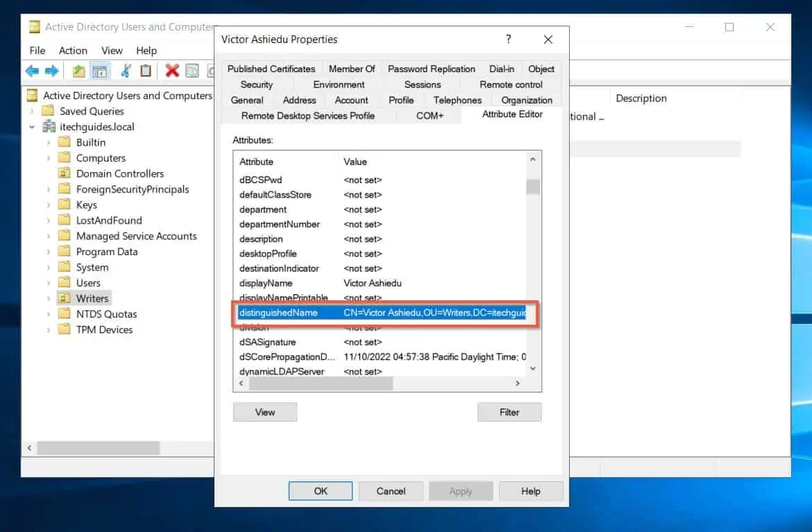Viewport: 812px width, 532px height.
Task: Click Cancel in the properties dialog
Action: coord(391,490)
